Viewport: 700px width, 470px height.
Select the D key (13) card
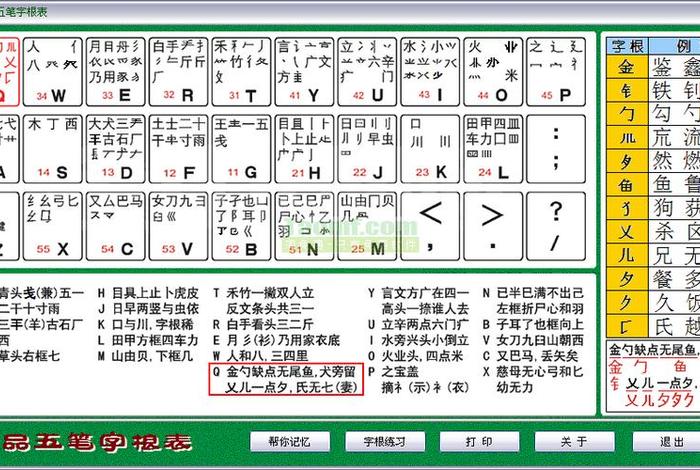116,149
